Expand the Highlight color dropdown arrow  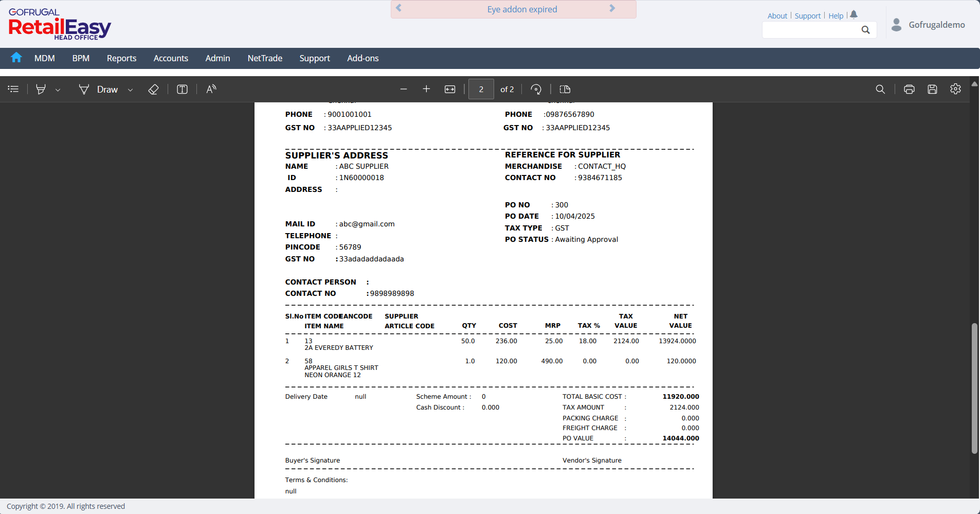tap(58, 90)
